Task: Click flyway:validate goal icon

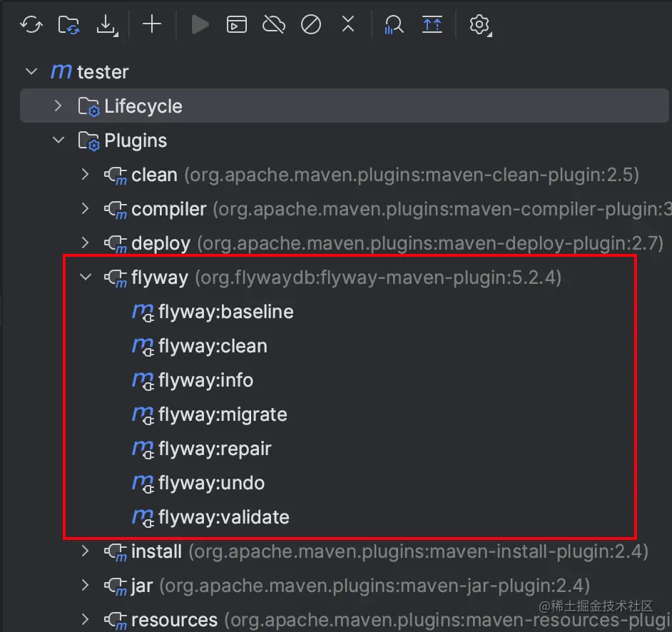Action: (x=143, y=518)
